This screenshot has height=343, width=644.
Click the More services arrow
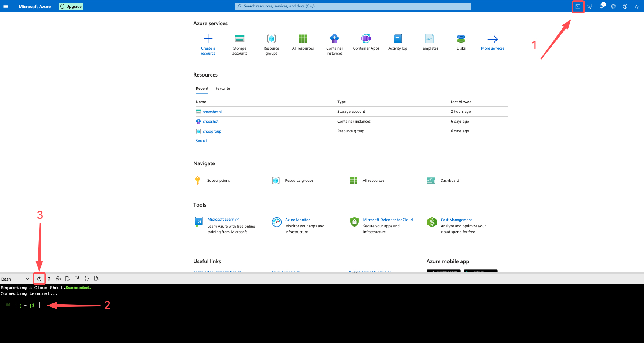click(x=493, y=39)
